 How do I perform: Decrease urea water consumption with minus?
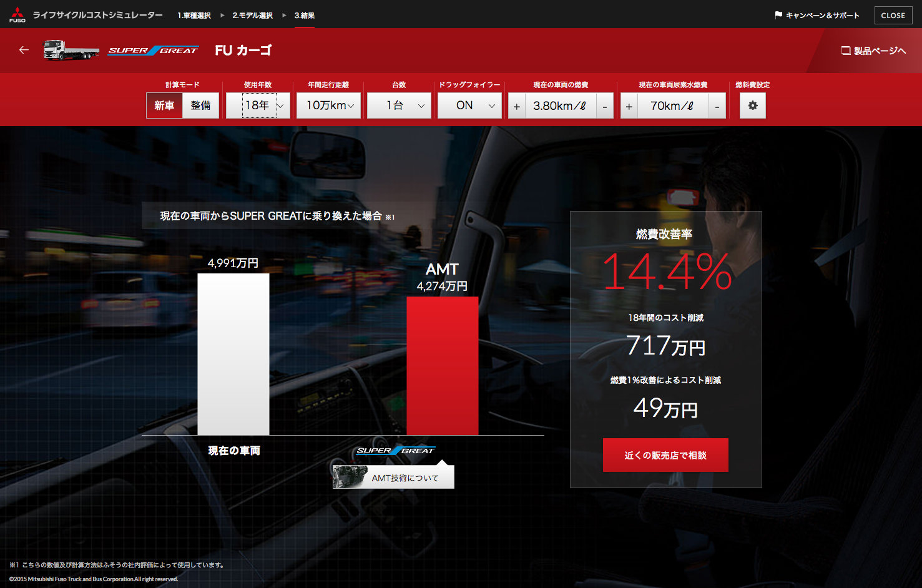pos(717,106)
